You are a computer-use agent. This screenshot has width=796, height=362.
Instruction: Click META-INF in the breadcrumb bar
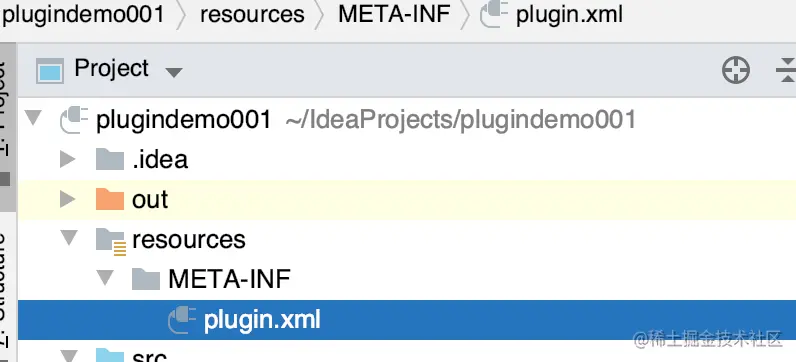coord(394,15)
